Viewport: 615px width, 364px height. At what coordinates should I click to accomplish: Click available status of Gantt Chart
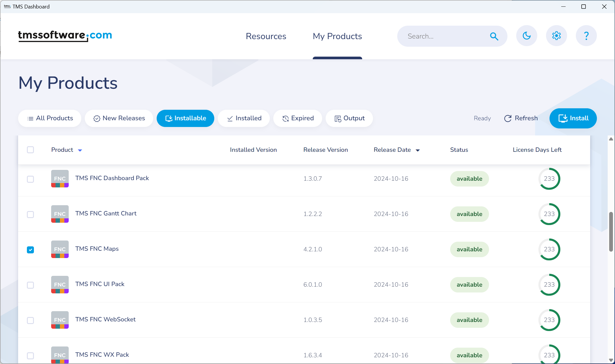click(469, 214)
